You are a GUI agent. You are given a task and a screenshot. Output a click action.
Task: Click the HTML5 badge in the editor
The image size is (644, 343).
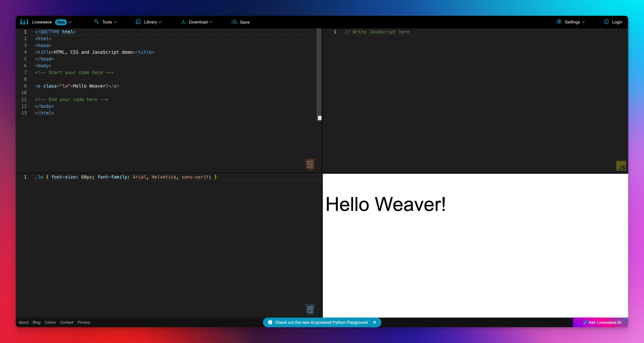pos(310,164)
